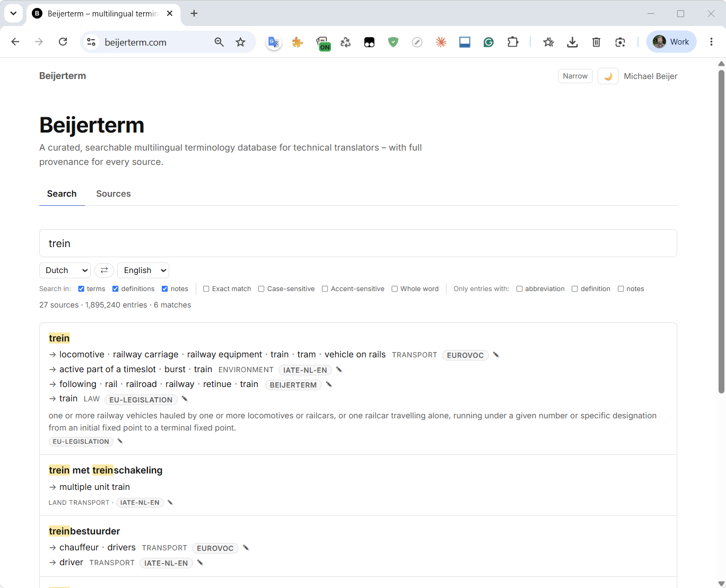The height and width of the screenshot is (588, 726).
Task: Click edit pencil beside IATE-NL-EN environment row
Action: [x=339, y=370]
